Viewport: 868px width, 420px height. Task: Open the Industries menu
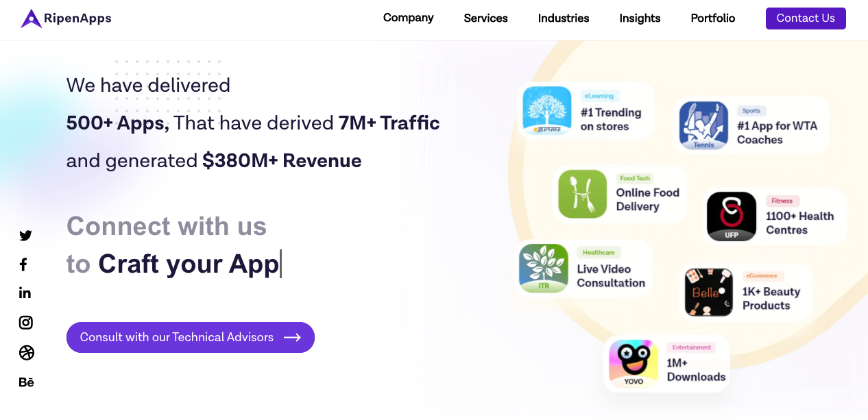(x=564, y=18)
